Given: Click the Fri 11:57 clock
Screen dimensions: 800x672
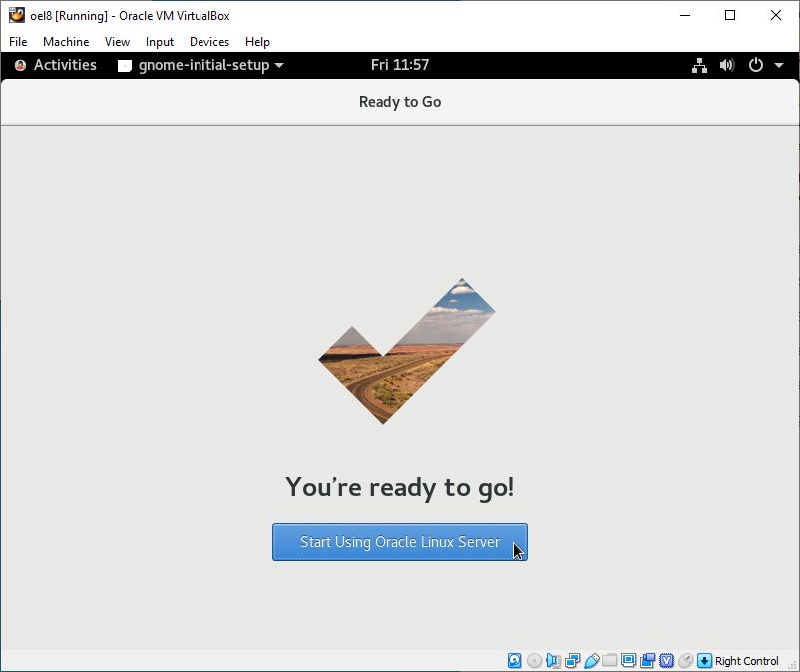Looking at the screenshot, I should click(399, 65).
